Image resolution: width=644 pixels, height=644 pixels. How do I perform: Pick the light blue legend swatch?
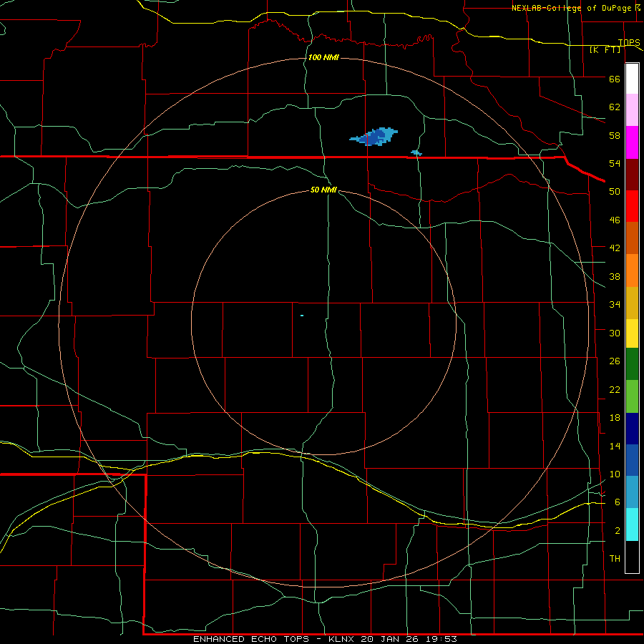point(632,492)
